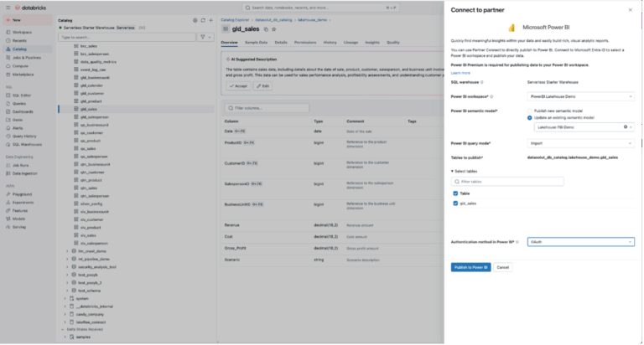This screenshot has height=345, width=644.
Task: Open Workspace from the sidebar
Action: pyautogui.click(x=22, y=32)
